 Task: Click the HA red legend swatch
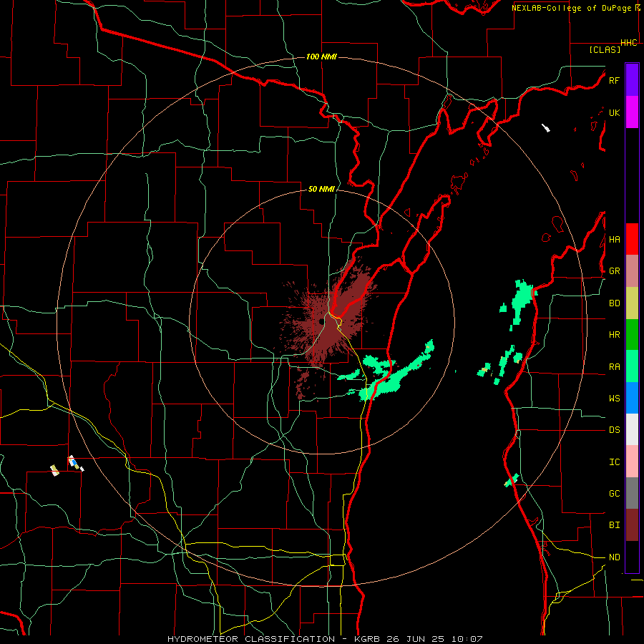(x=632, y=239)
